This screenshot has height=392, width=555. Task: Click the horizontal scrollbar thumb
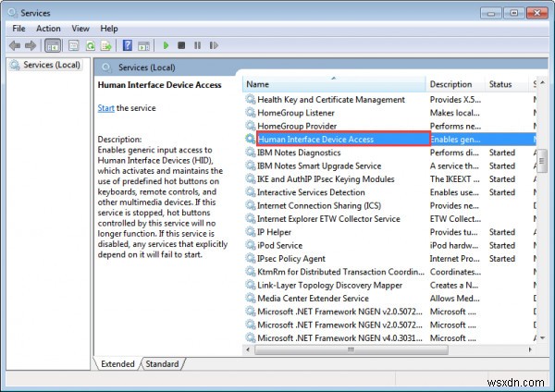351,349
